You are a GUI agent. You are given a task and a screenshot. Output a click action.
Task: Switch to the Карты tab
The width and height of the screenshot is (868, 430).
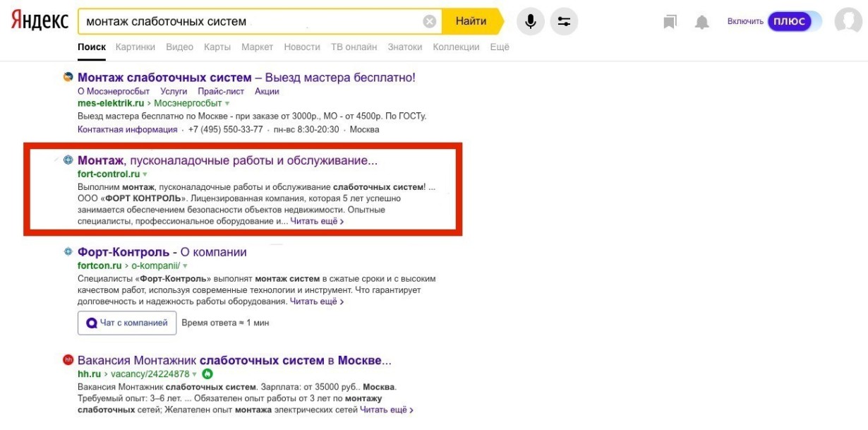click(217, 47)
